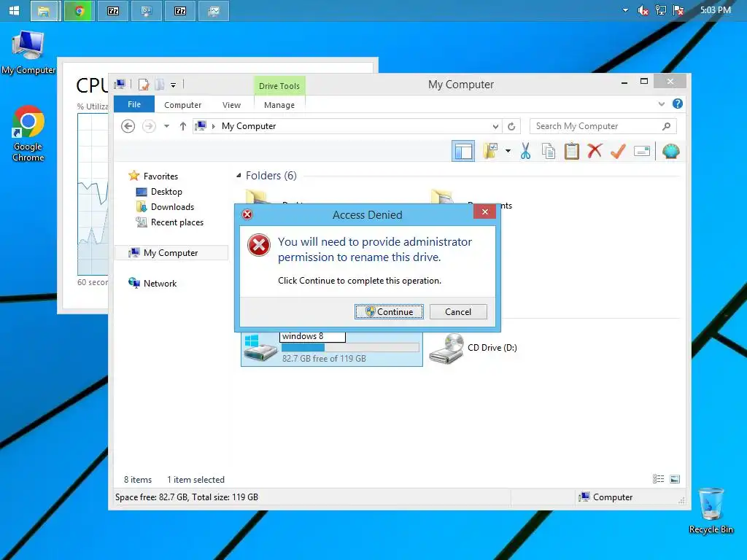Screen dimensions: 747x560
Task: Click the envelope-card toolbar icon
Action: tap(642, 152)
